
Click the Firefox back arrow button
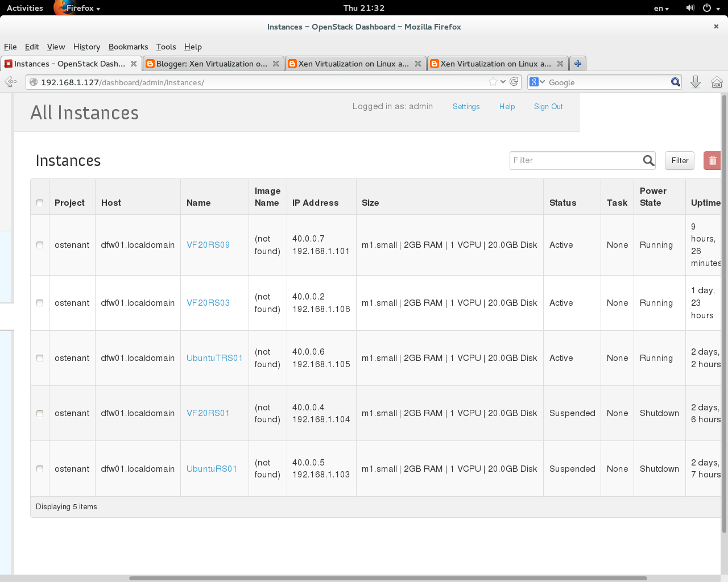[10, 82]
